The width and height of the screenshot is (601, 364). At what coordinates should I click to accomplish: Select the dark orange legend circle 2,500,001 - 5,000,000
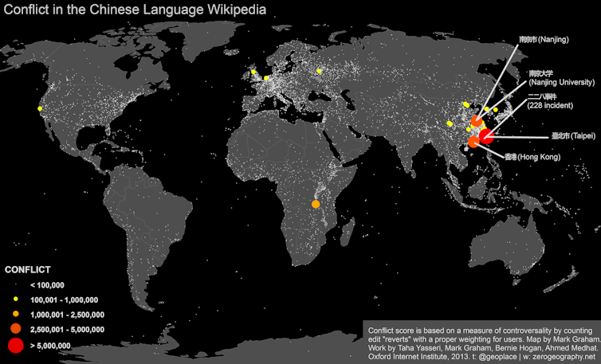16,328
